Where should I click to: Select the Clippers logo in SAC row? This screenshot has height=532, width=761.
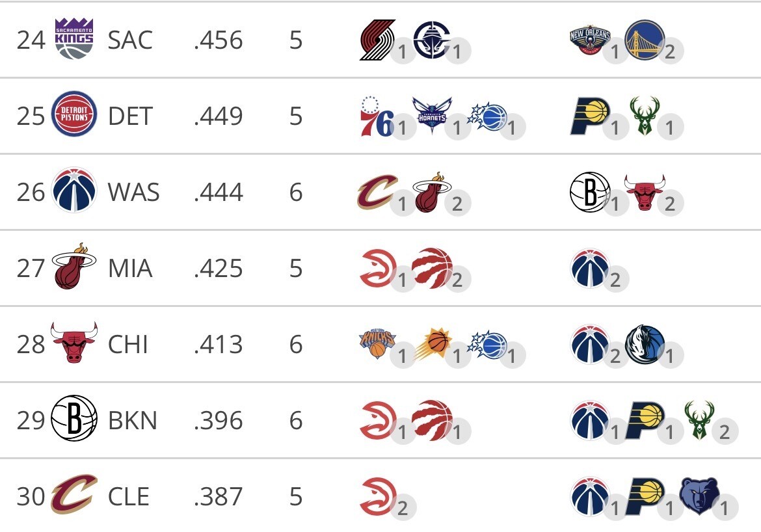(x=433, y=40)
